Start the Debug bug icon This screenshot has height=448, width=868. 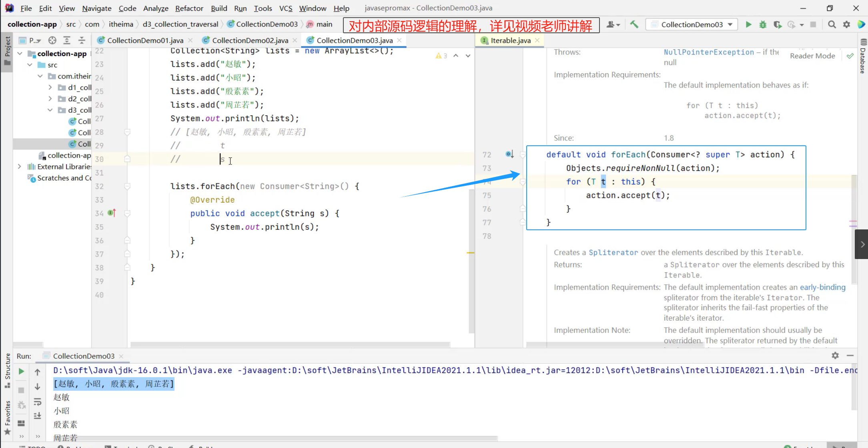[763, 24]
